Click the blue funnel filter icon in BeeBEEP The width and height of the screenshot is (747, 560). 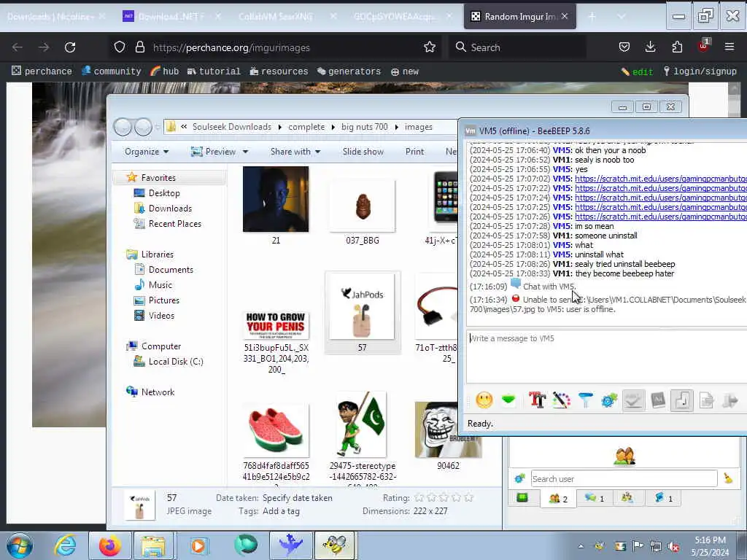point(586,400)
